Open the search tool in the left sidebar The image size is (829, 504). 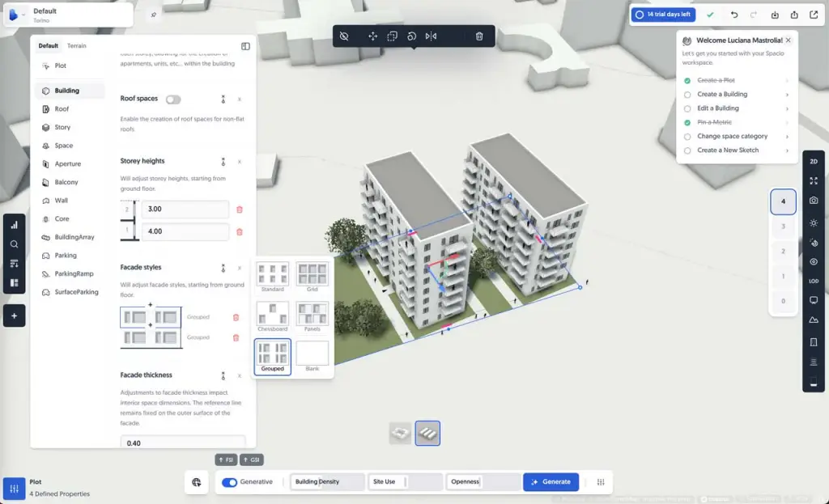click(15, 244)
